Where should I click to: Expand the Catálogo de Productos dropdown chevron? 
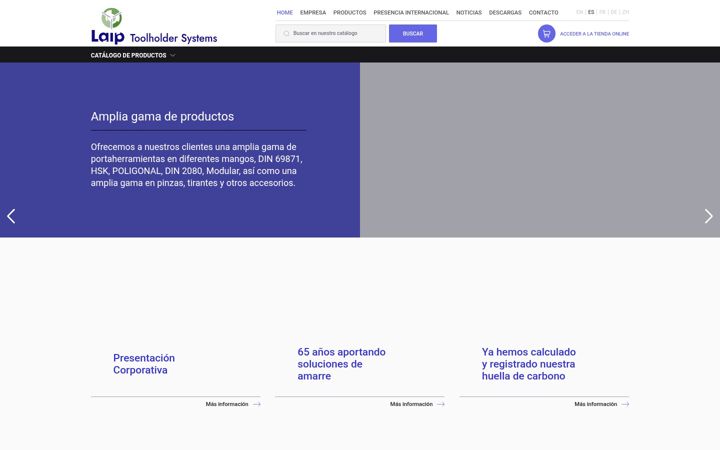[173, 56]
